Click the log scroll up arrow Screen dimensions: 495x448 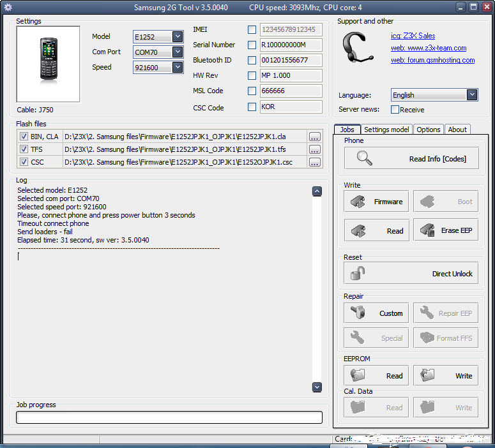click(x=317, y=191)
